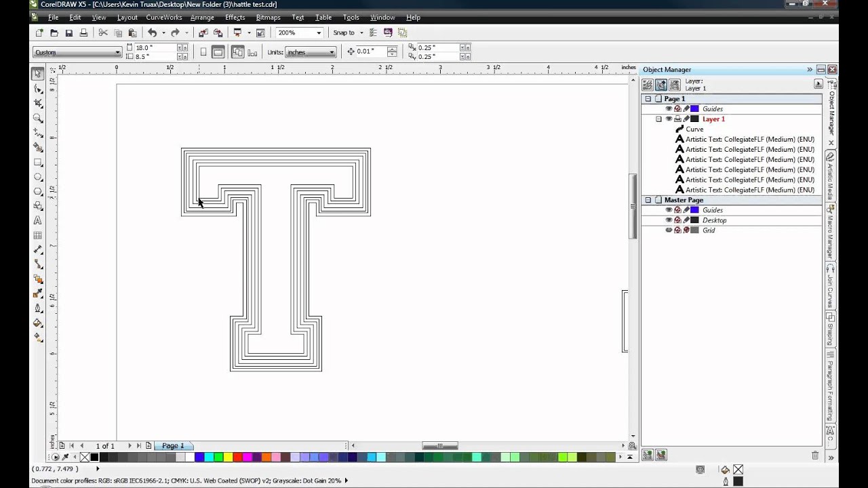Select the Parallel Dimension tool
The width and height of the screenshot is (868, 488).
coord(38,250)
